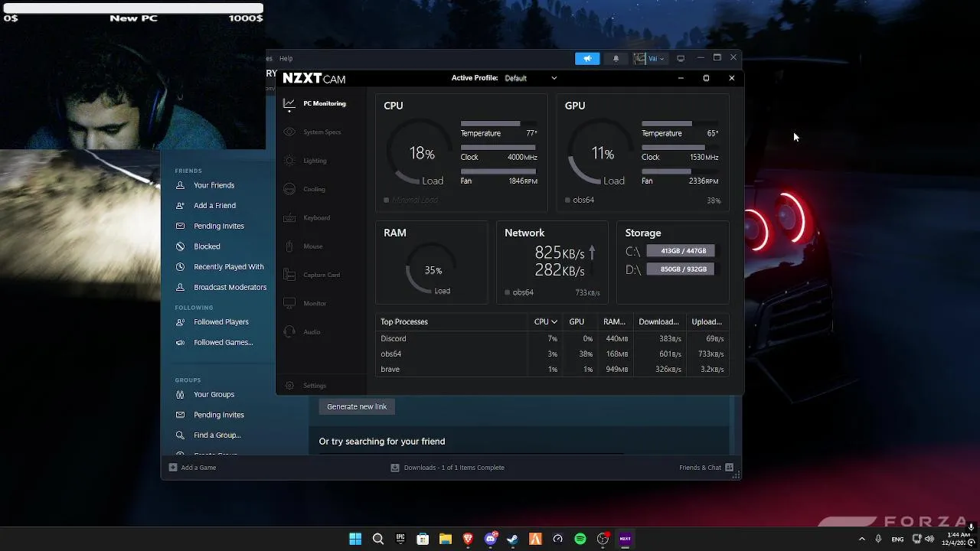Image resolution: width=980 pixels, height=551 pixels.
Task: Click the D:\ storage usage bar
Action: pos(681,269)
